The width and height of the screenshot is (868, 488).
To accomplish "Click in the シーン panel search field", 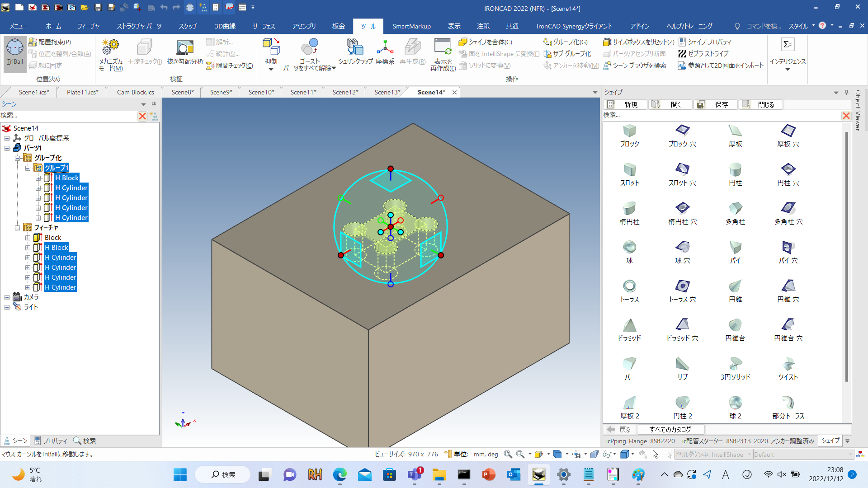I will click(68, 116).
